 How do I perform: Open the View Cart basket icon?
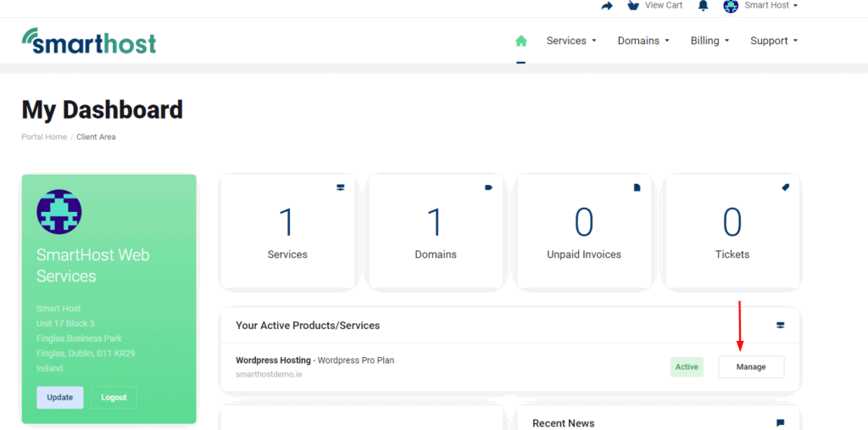tap(632, 6)
